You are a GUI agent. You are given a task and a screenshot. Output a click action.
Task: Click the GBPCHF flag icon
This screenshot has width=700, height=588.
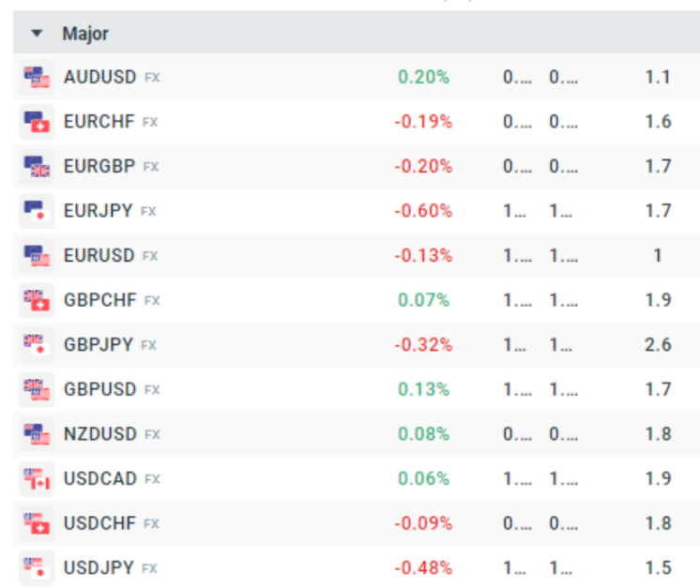pyautogui.click(x=38, y=300)
